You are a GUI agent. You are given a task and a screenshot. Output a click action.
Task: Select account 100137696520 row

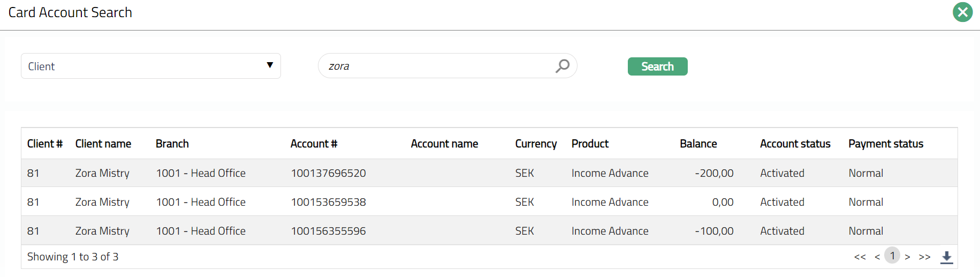point(328,173)
